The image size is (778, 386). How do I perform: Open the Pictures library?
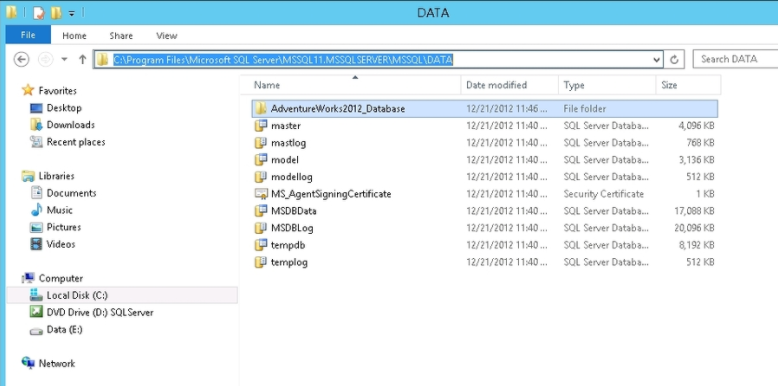(x=64, y=227)
